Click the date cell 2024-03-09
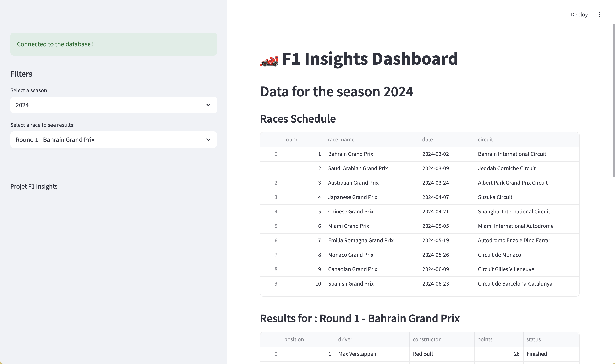 click(447, 168)
